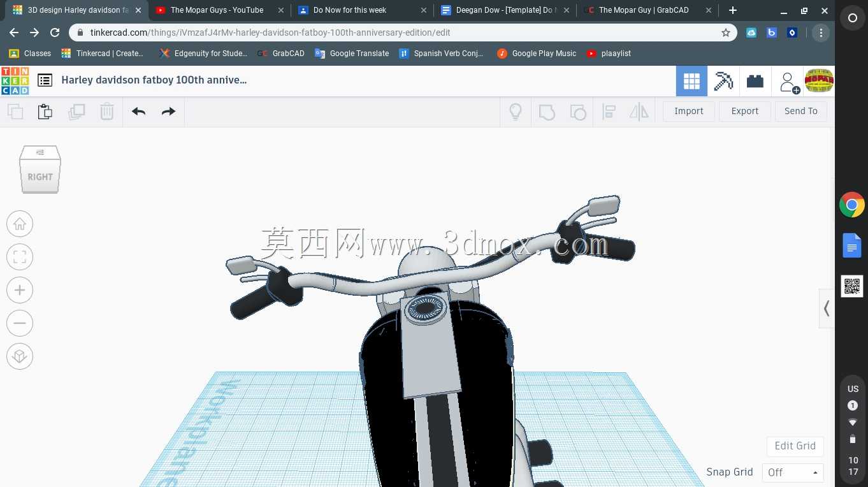Open the Snap Grid dropdown
Screen dimensions: 868x487
click(793, 472)
